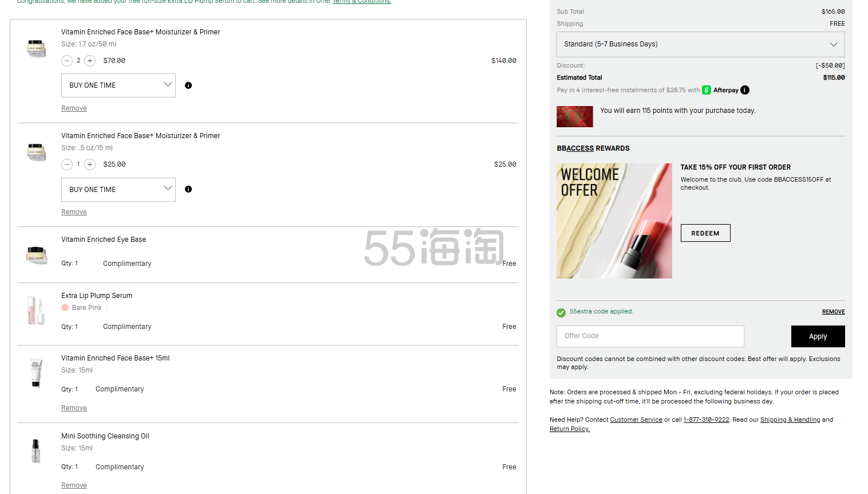Open the Return Policy link

coord(570,429)
